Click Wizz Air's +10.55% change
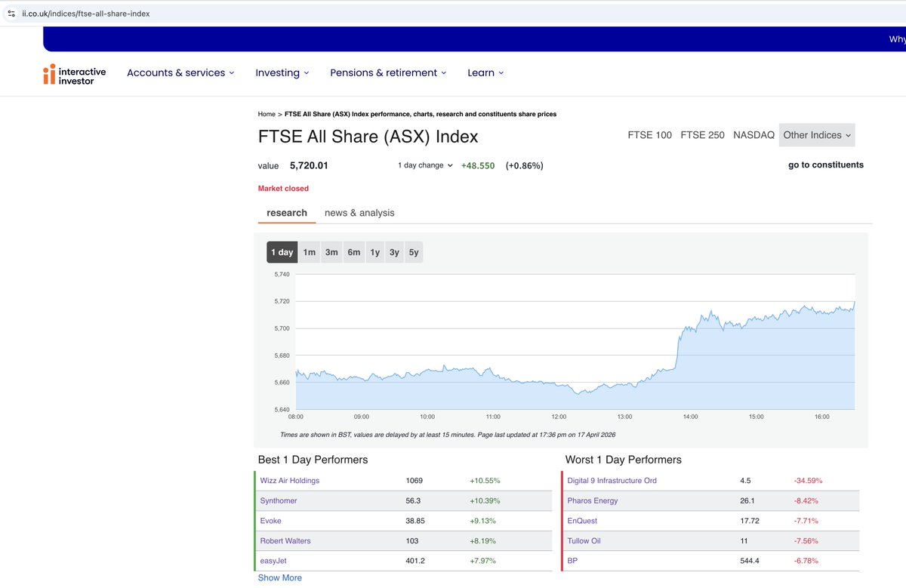This screenshot has width=906, height=588. 485,480
